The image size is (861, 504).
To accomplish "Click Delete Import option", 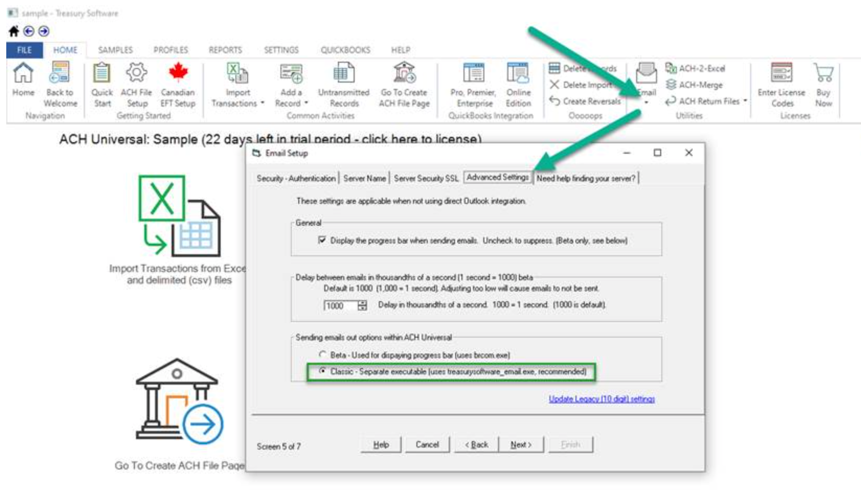I will (x=581, y=85).
